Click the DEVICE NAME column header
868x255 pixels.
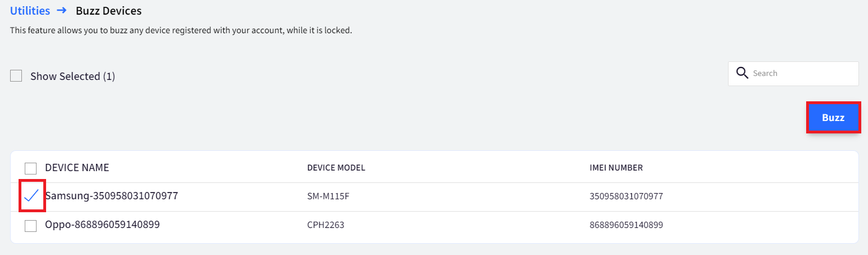click(77, 168)
